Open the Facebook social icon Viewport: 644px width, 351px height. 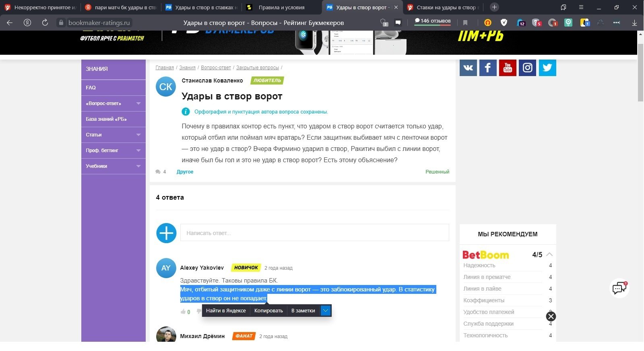pos(488,68)
